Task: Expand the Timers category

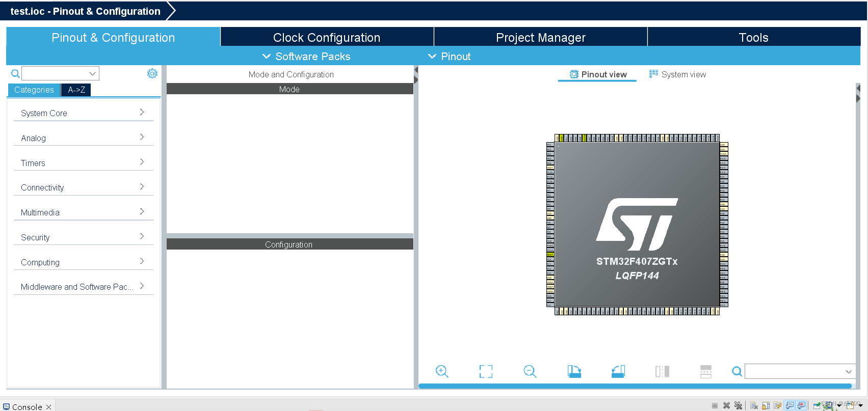Action: tap(84, 162)
